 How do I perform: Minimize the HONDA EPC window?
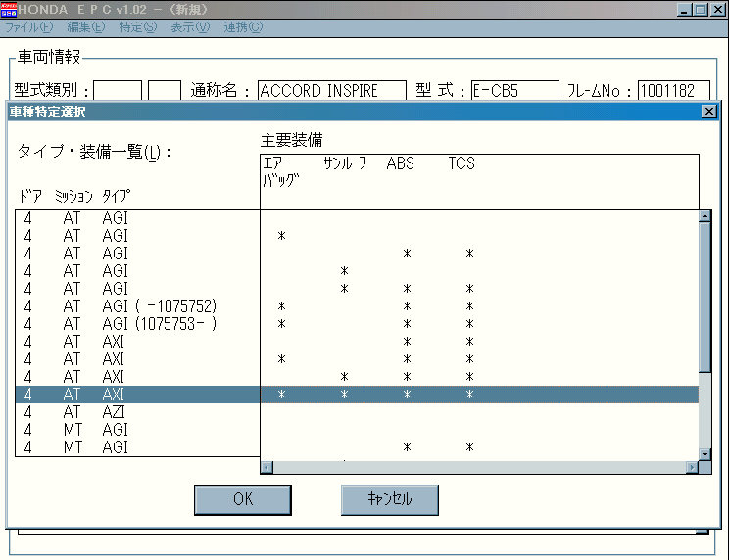pyautogui.click(x=684, y=10)
